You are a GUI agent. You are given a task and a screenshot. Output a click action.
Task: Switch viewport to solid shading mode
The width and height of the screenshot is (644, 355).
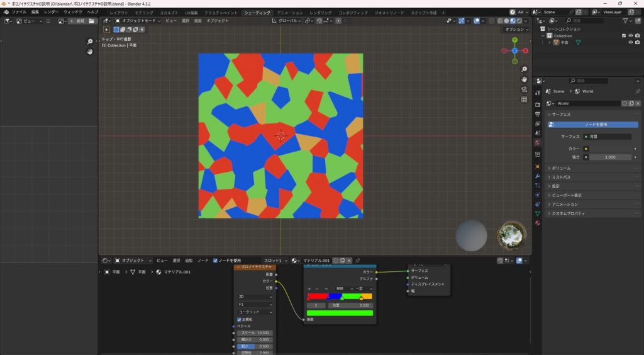[x=506, y=21]
